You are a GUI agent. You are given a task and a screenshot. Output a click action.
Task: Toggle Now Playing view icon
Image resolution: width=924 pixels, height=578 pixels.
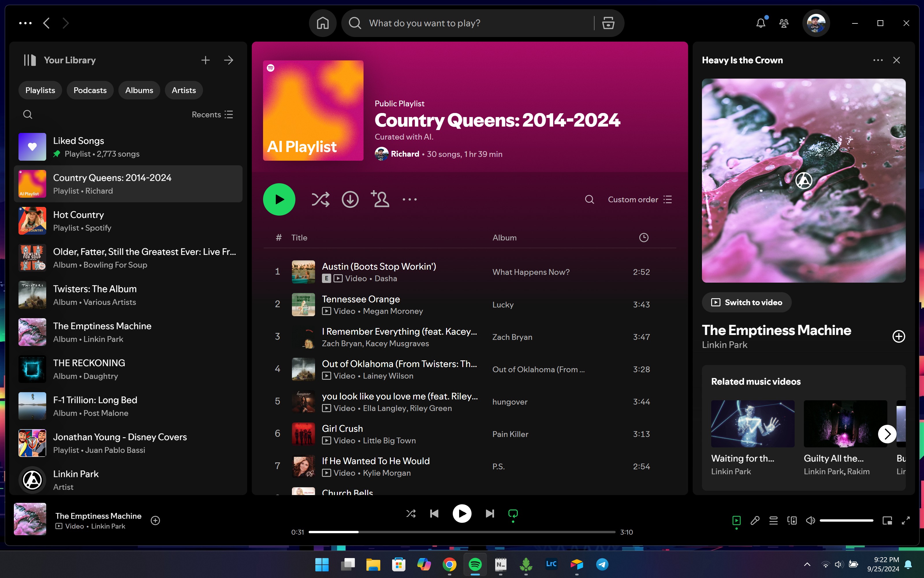737,520
